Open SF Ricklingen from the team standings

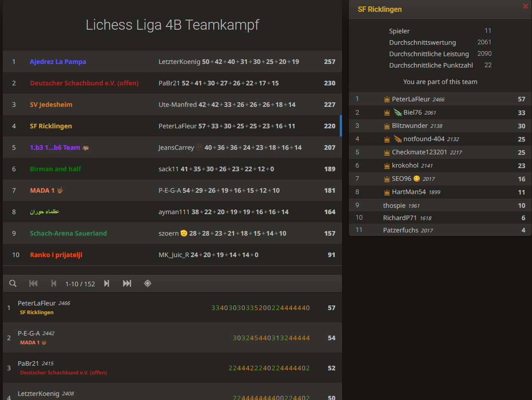pyautogui.click(x=51, y=126)
